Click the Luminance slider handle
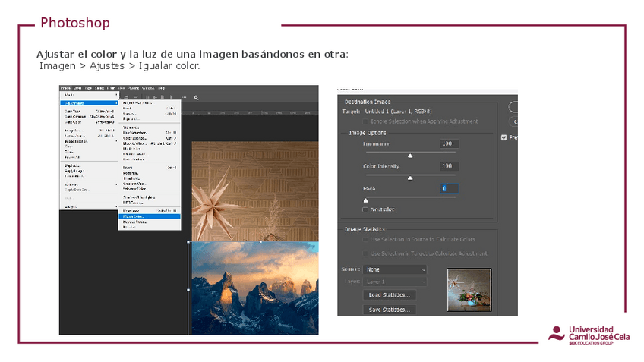The width and height of the screenshot is (644, 362). pyautogui.click(x=410, y=155)
